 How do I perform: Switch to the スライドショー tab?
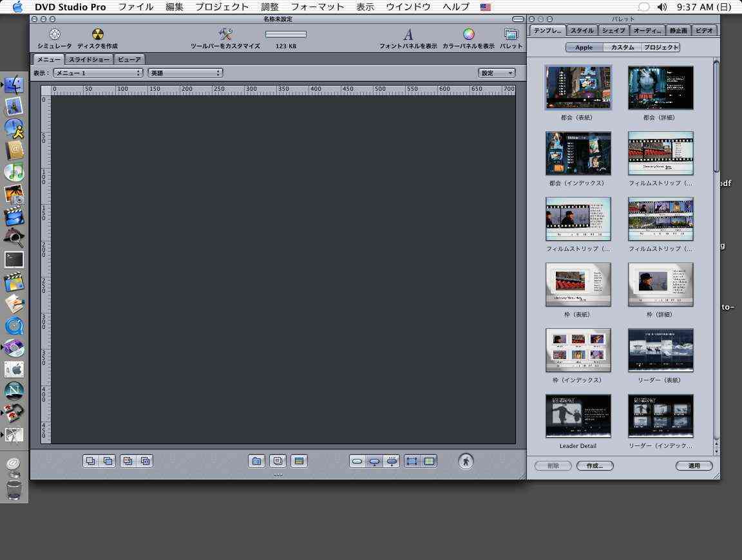point(89,59)
